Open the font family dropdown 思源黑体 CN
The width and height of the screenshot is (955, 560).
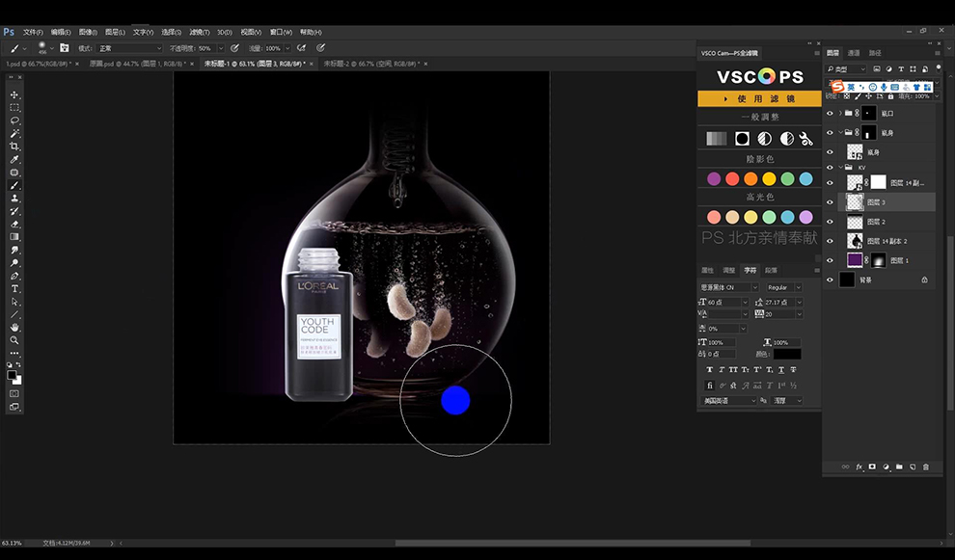coord(729,287)
